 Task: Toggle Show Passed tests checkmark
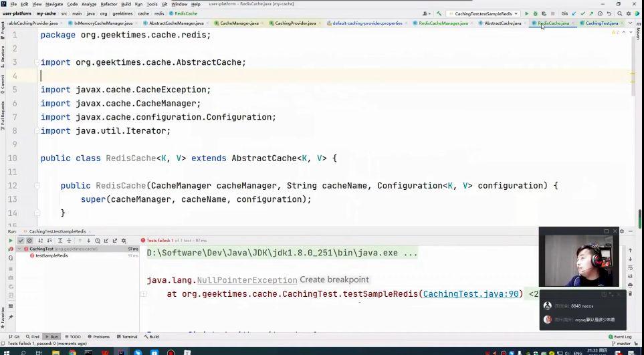tap(21, 241)
